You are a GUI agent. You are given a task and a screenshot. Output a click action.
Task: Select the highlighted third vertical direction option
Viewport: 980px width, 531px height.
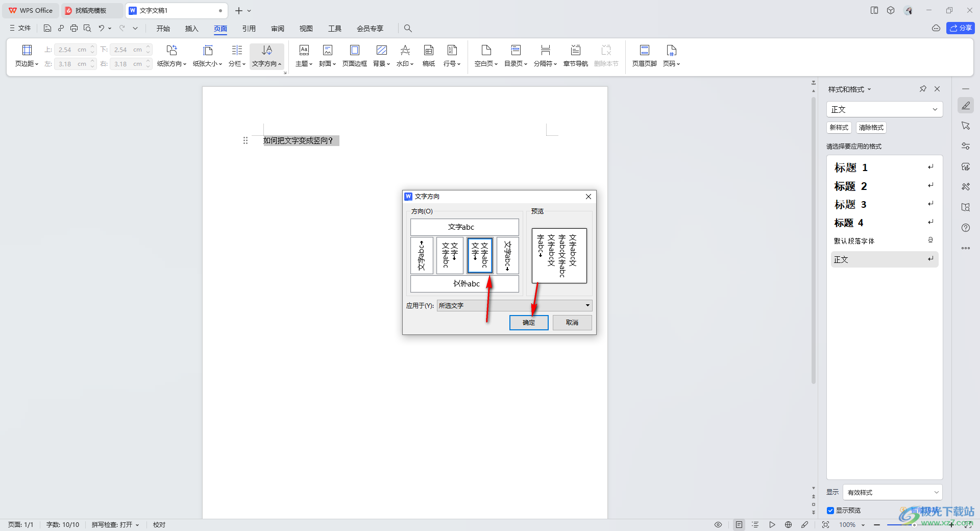(480, 255)
